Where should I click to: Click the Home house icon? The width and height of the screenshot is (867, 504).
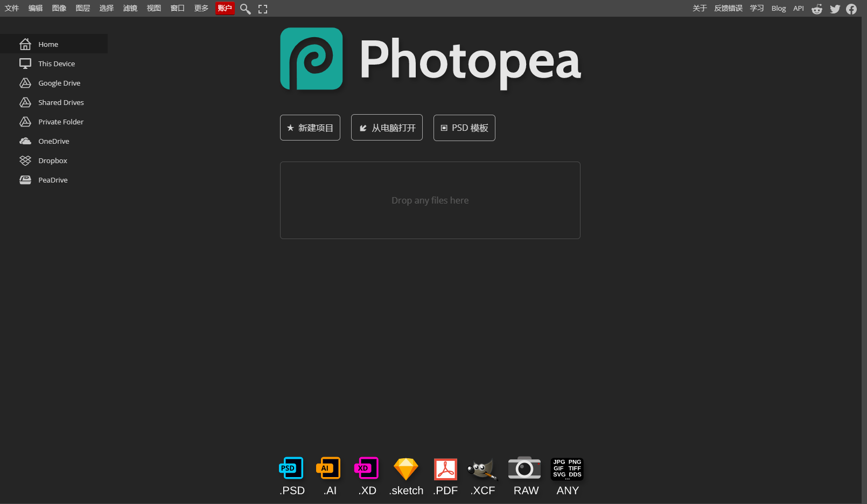point(25,44)
